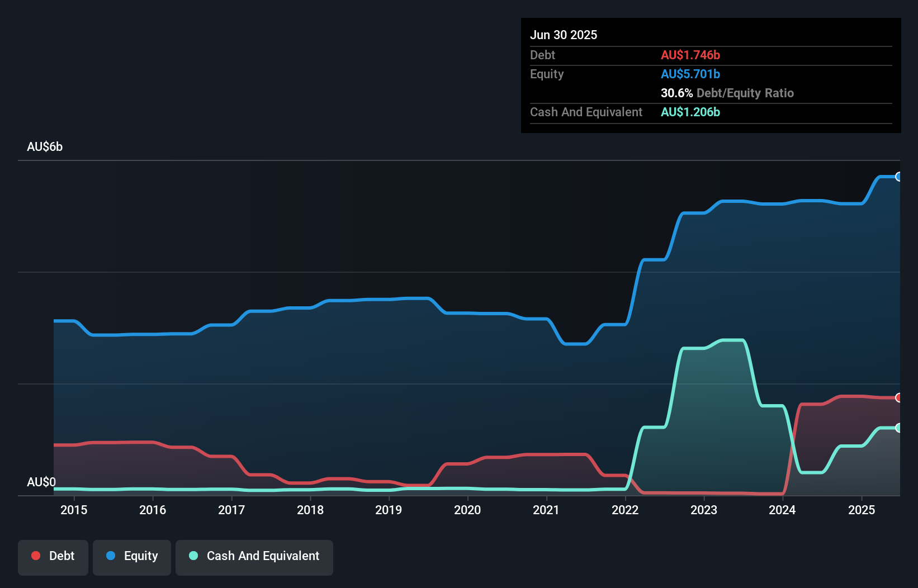This screenshot has width=918, height=588.
Task: Click the AU$1.746b Debt value
Action: click(691, 55)
